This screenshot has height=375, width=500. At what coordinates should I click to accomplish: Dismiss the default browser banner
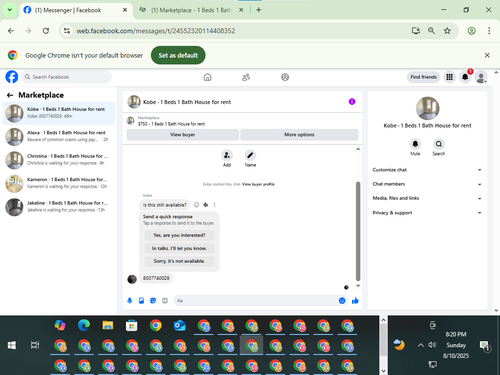coord(487,55)
